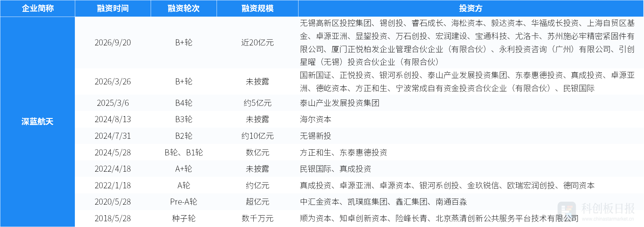
Task: Select the 种子轮 round cell
Action: (184, 218)
